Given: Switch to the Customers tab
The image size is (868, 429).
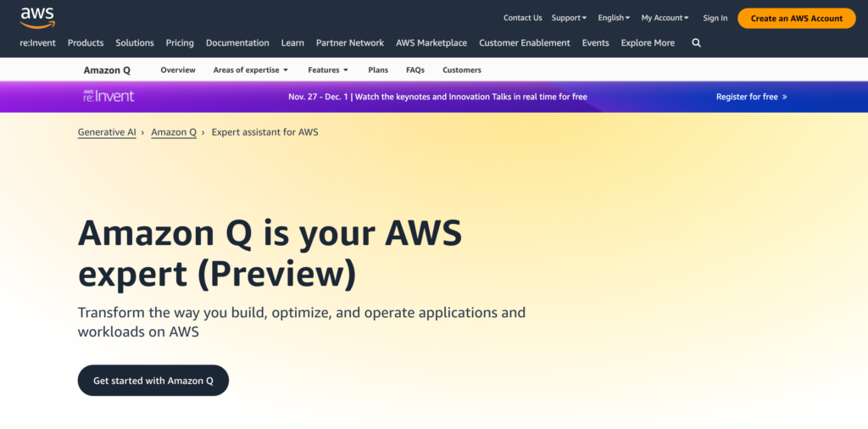Looking at the screenshot, I should pyautogui.click(x=462, y=70).
